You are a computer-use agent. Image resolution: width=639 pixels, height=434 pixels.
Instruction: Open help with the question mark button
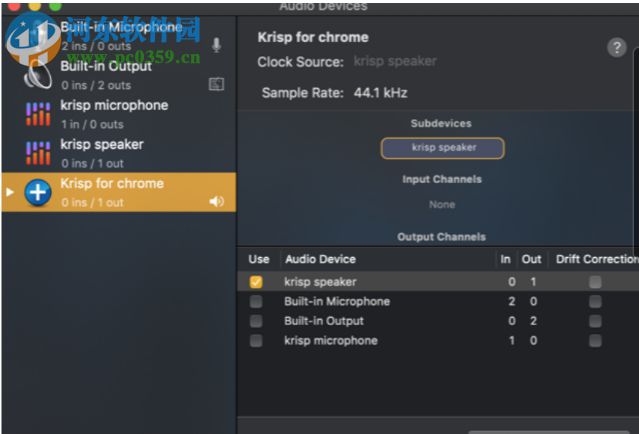point(617,48)
